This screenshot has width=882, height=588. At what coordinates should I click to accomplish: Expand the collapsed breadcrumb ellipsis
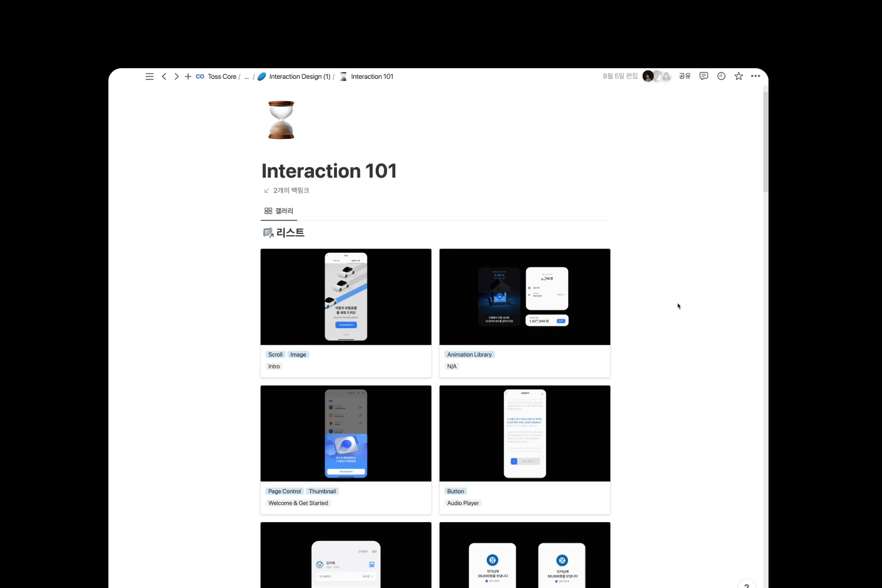click(246, 76)
